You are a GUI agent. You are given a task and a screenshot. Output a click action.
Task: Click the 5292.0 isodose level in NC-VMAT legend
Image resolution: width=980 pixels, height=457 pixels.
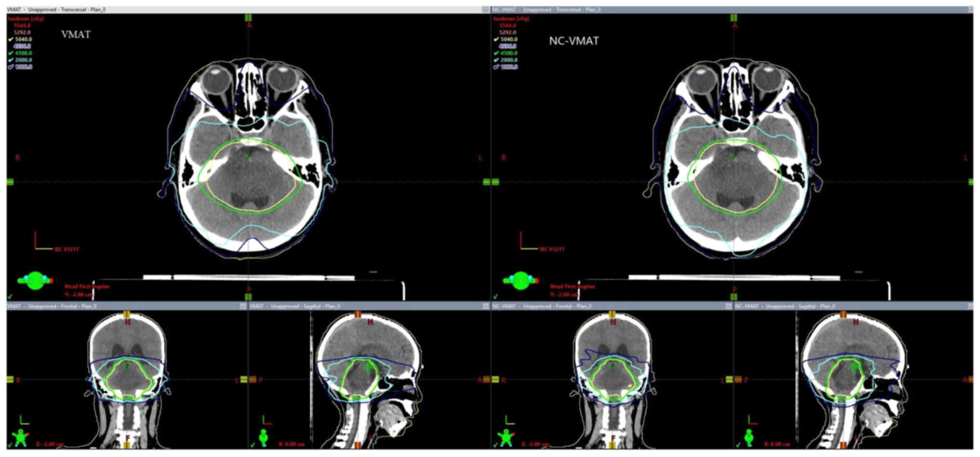pos(508,32)
